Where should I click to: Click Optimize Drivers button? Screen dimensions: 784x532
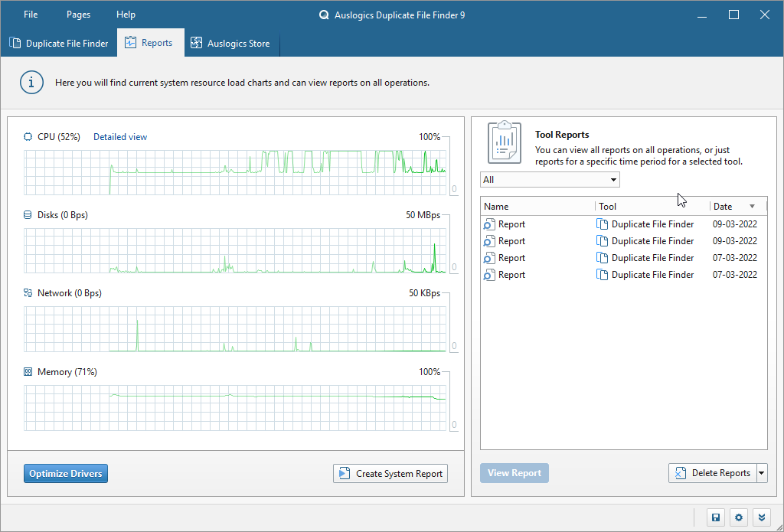pyautogui.click(x=66, y=474)
